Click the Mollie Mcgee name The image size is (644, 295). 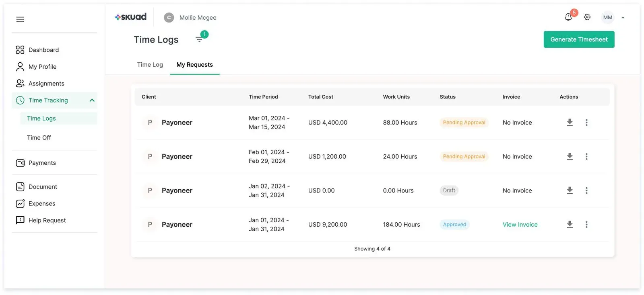(198, 18)
